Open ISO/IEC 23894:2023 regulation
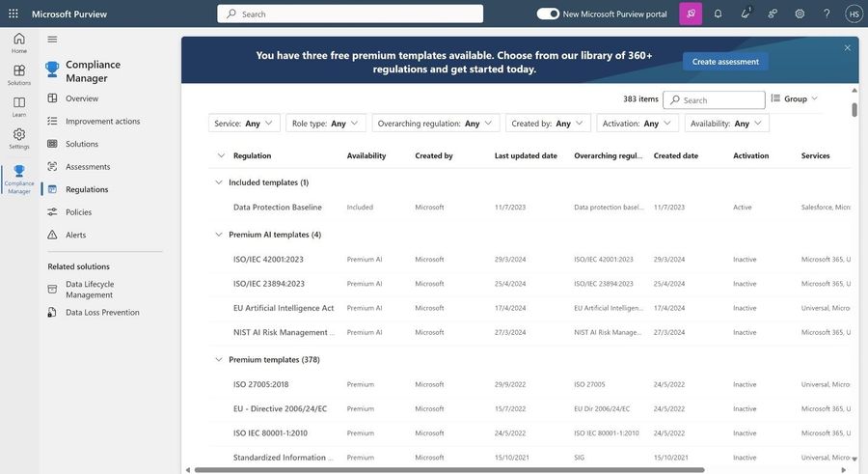The width and height of the screenshot is (868, 474). pos(268,283)
